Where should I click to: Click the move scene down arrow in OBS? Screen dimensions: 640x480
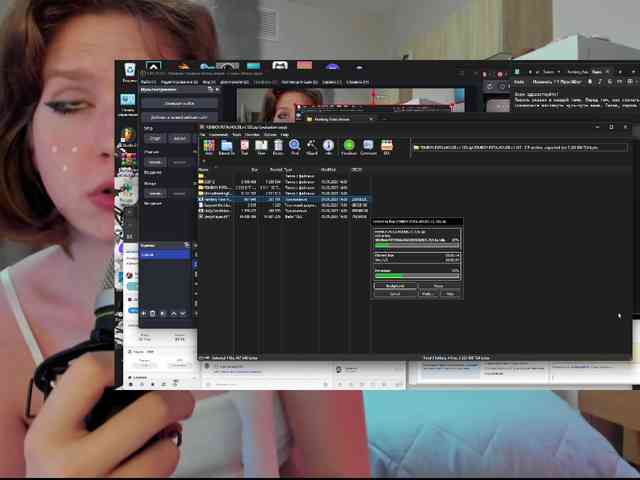point(182,313)
